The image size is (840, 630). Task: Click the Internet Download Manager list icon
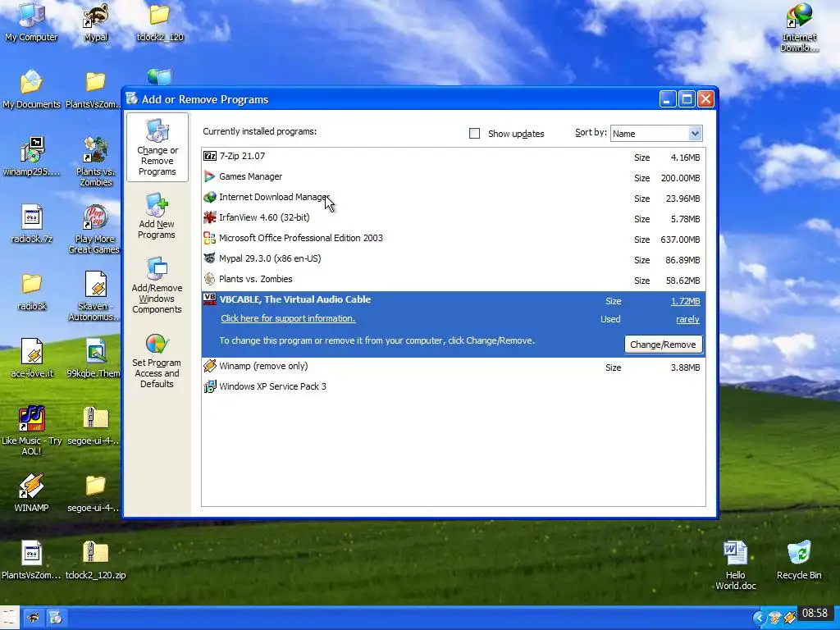209,197
